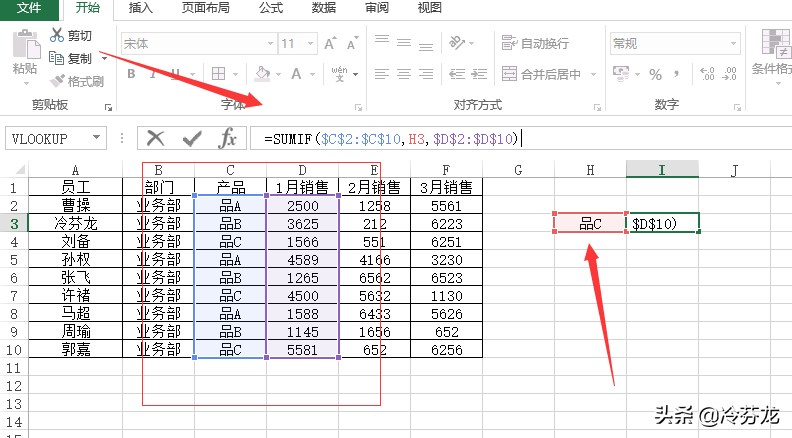Image resolution: width=792 pixels, height=438 pixels.
Task: Decrease font size with small A
Action: coord(353,43)
